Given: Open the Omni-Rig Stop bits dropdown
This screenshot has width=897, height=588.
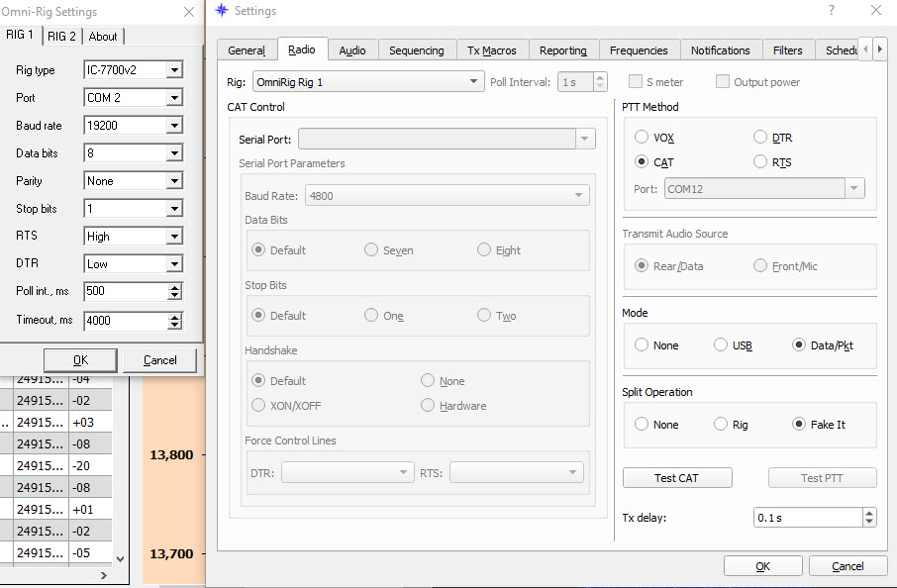Looking at the screenshot, I should 174,208.
